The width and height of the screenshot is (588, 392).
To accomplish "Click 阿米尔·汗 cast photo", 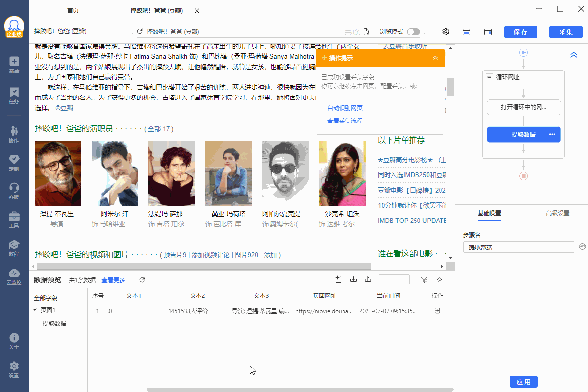I will point(115,173).
